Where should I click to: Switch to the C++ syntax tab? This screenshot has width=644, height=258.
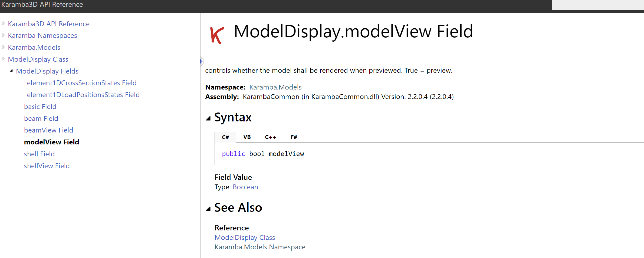click(270, 137)
